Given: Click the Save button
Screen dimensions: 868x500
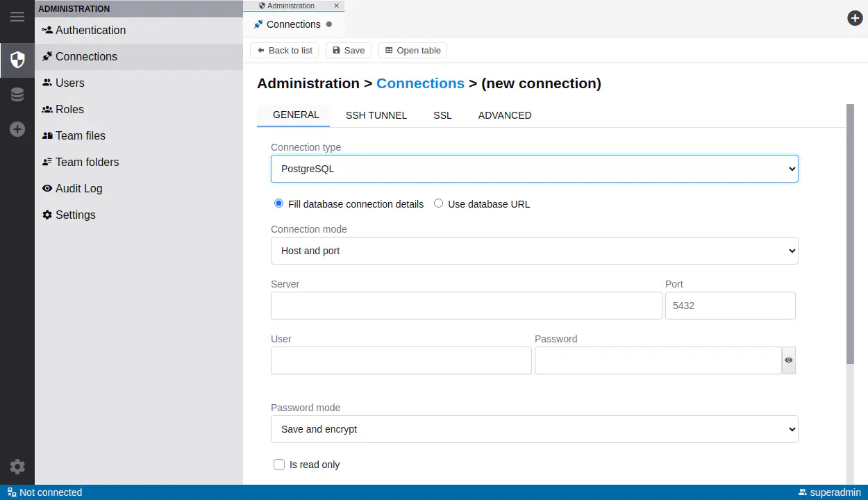Looking at the screenshot, I should (x=349, y=50).
